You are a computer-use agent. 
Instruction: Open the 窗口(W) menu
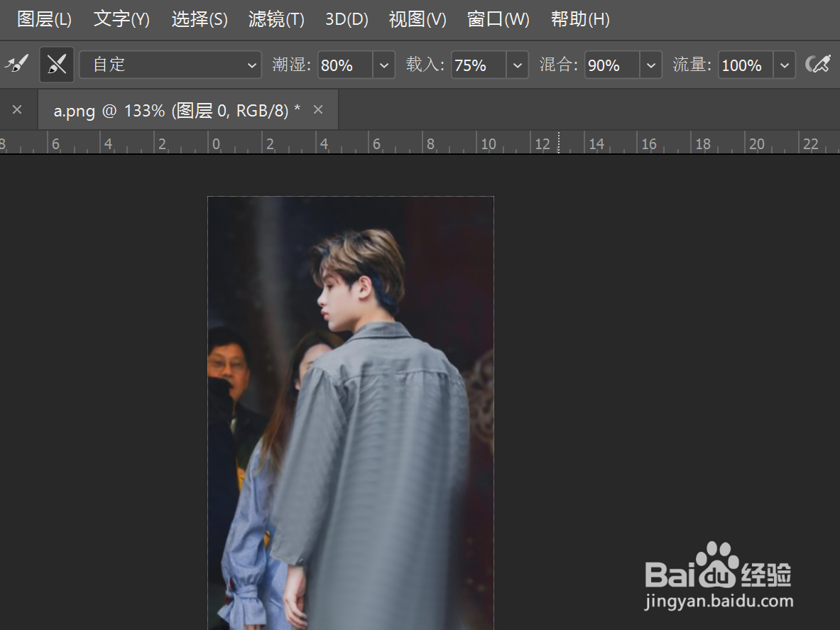click(498, 19)
